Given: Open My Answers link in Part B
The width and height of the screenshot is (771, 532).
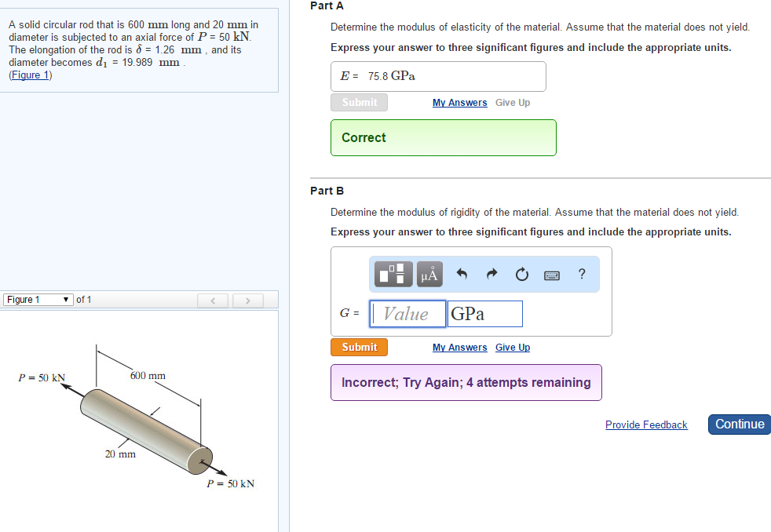Looking at the screenshot, I should (x=459, y=348).
